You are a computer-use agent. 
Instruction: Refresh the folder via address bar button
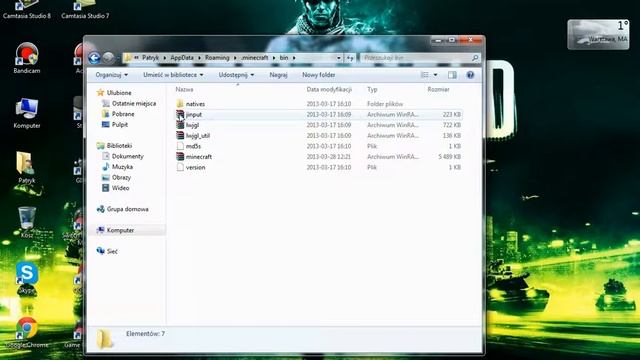pos(350,58)
